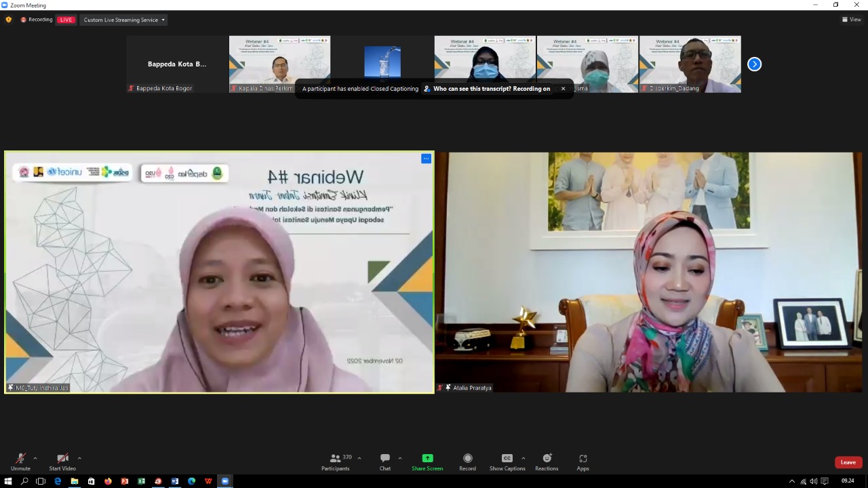868x488 pixels.
Task: Open Microsoft Edge legacy from taskbar
Action: tap(58, 481)
